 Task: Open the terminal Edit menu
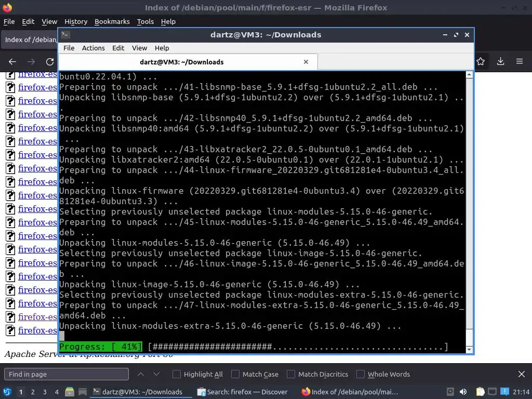pyautogui.click(x=118, y=48)
